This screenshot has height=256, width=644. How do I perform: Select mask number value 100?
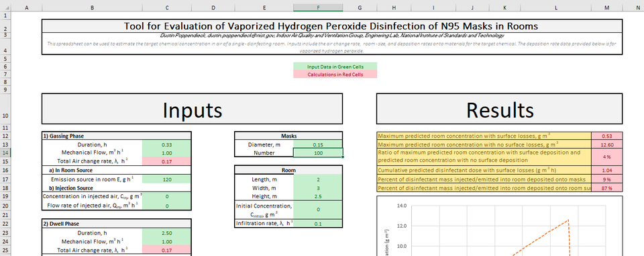pyautogui.click(x=318, y=153)
